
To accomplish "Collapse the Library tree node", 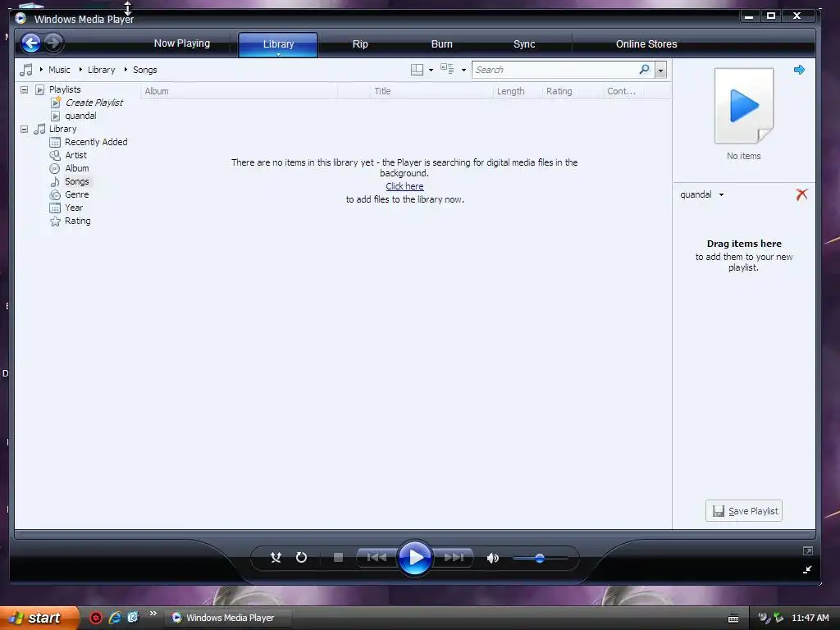I will click(24, 129).
